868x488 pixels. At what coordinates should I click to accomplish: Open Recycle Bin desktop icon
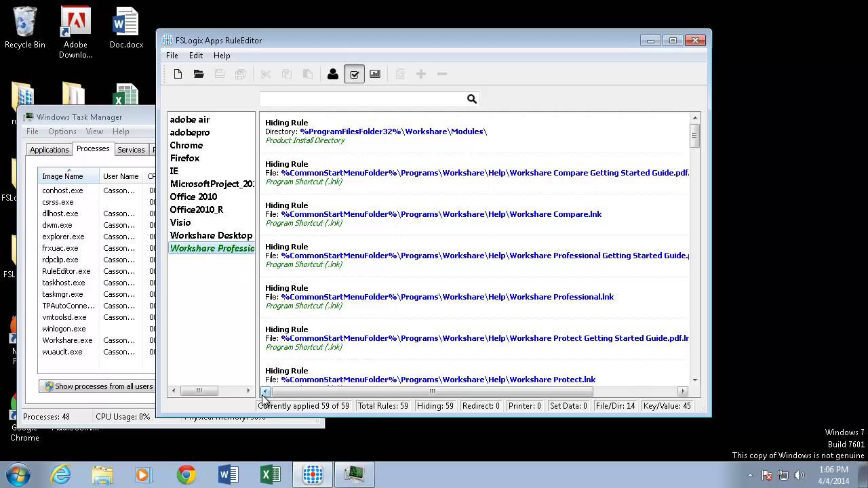(x=25, y=28)
